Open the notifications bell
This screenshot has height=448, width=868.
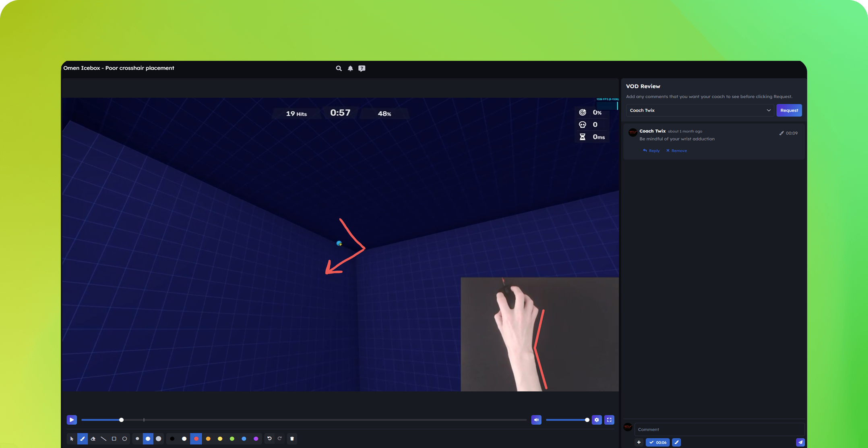350,68
